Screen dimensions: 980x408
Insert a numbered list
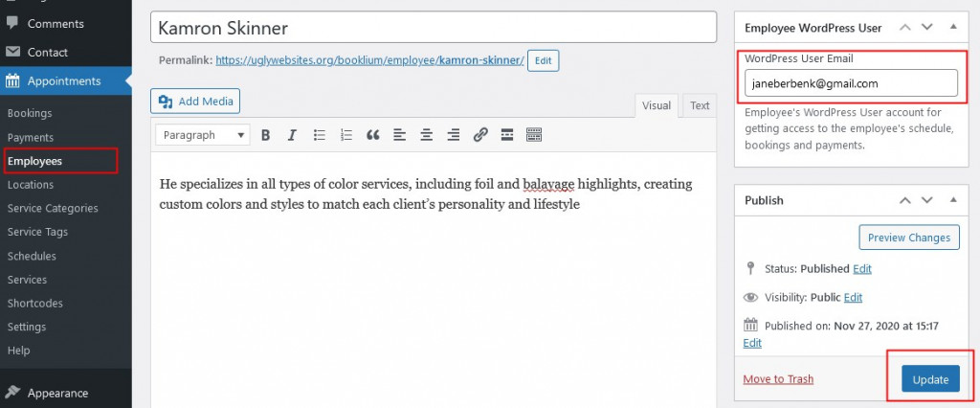coord(346,135)
